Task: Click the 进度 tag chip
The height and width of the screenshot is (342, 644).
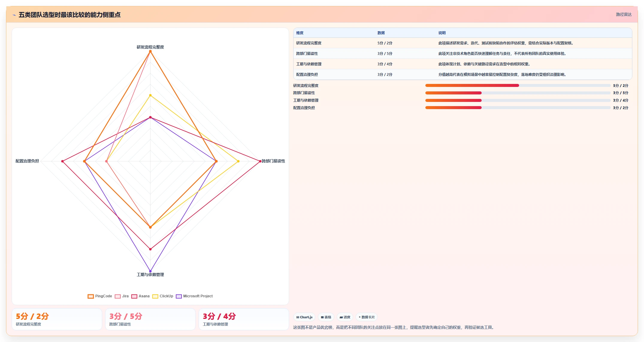Action: click(x=345, y=317)
